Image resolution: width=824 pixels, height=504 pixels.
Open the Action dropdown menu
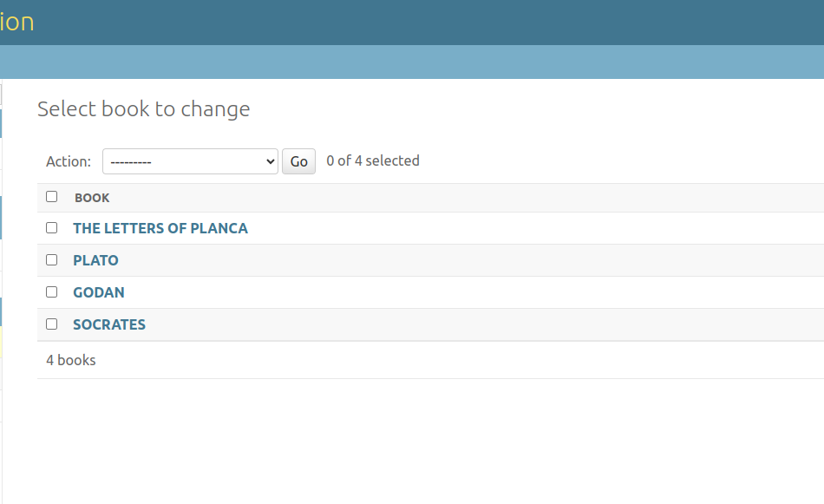[x=190, y=161]
